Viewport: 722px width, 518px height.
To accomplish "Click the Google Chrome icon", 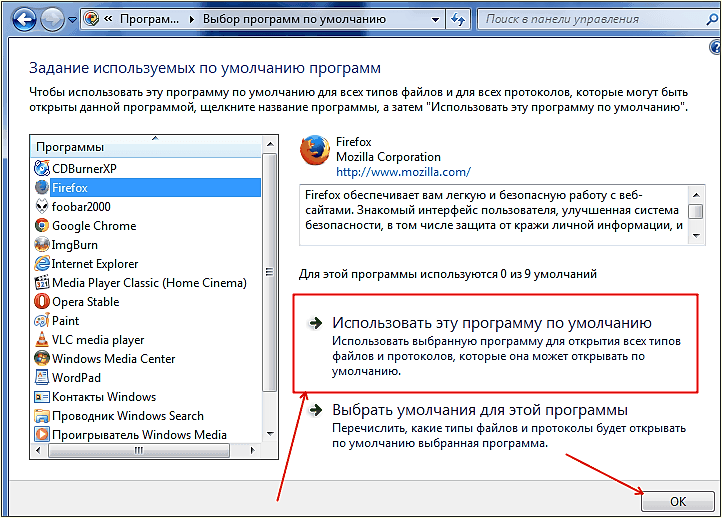I will click(42, 226).
